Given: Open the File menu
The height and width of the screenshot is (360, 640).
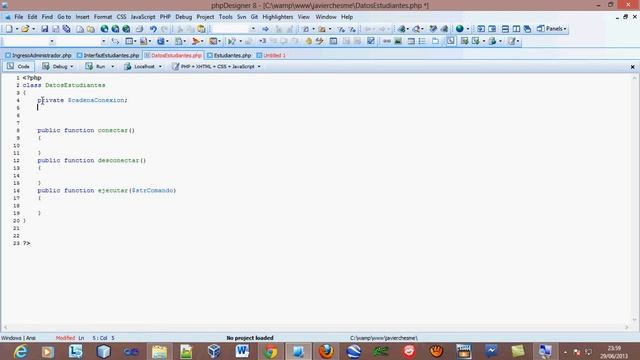Looking at the screenshot, I should (x=19, y=17).
